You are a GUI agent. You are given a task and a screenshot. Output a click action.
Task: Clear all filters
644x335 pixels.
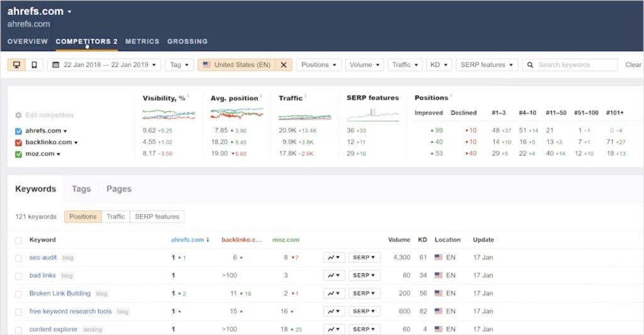(633, 65)
